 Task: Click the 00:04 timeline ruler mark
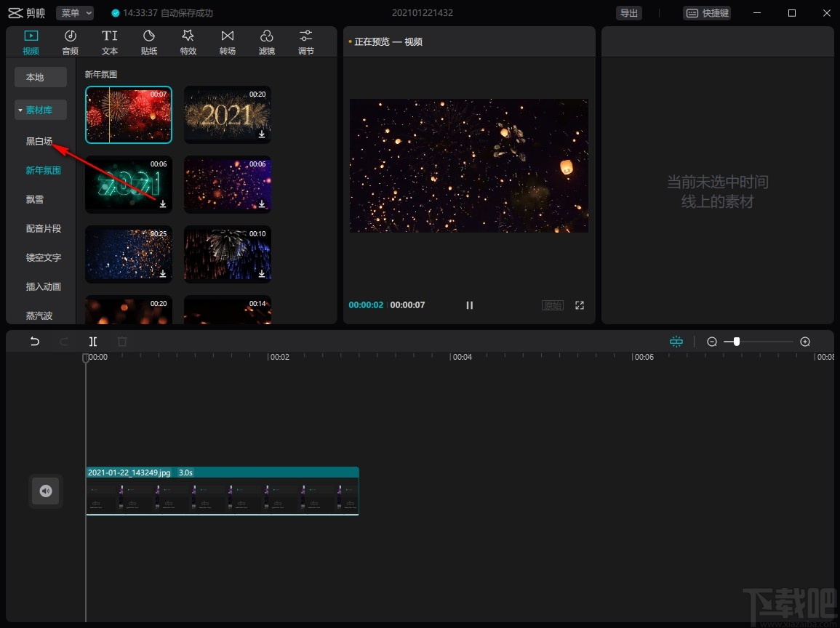point(462,357)
